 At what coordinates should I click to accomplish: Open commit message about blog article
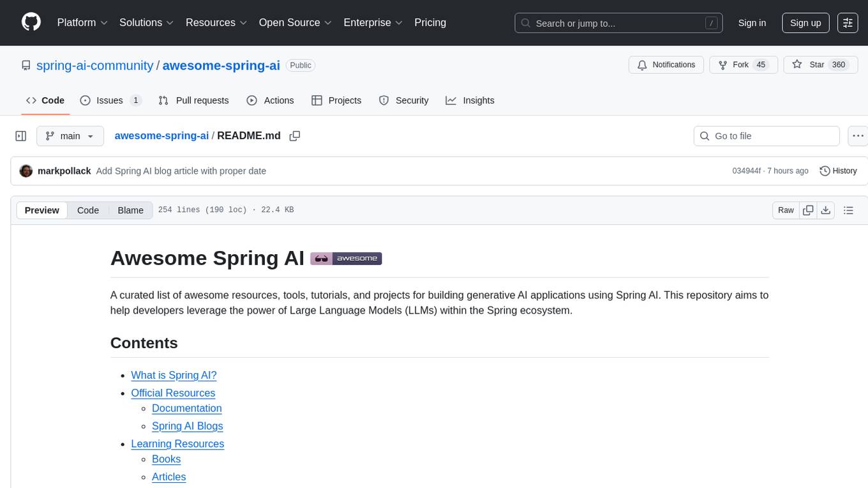point(181,171)
